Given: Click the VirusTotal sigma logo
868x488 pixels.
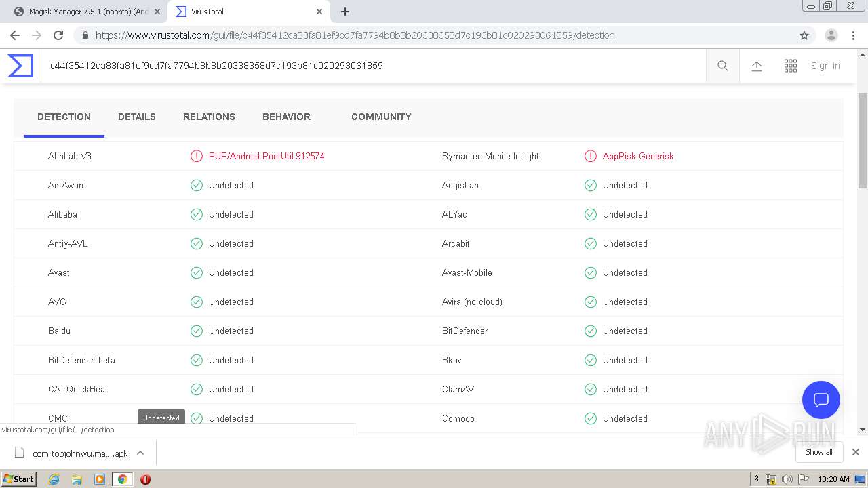Looking at the screenshot, I should [x=20, y=66].
